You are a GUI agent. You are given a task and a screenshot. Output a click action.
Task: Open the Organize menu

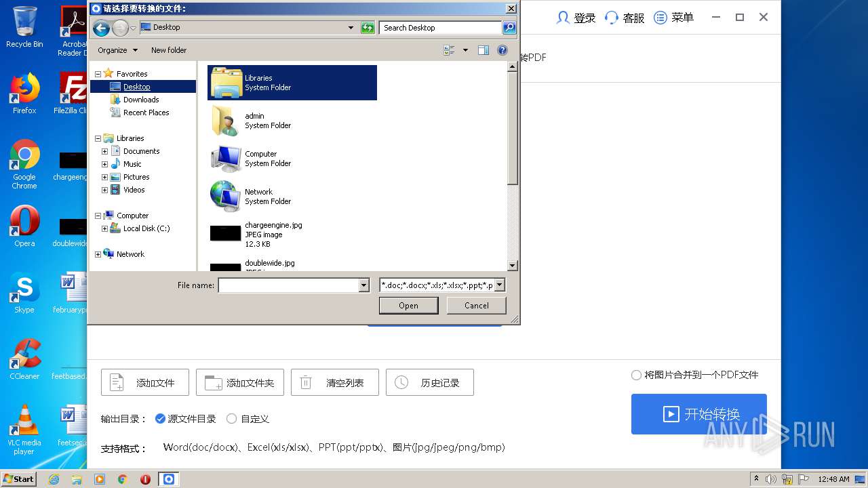coord(117,50)
